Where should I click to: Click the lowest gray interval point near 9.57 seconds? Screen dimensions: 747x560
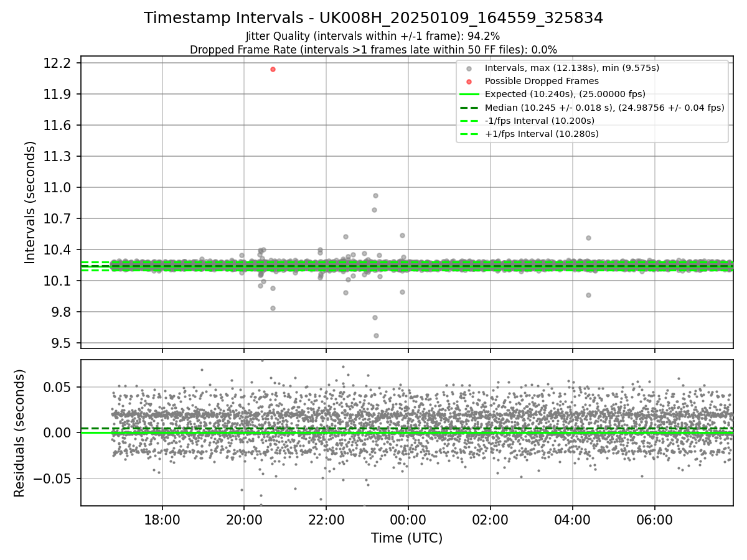(x=376, y=335)
